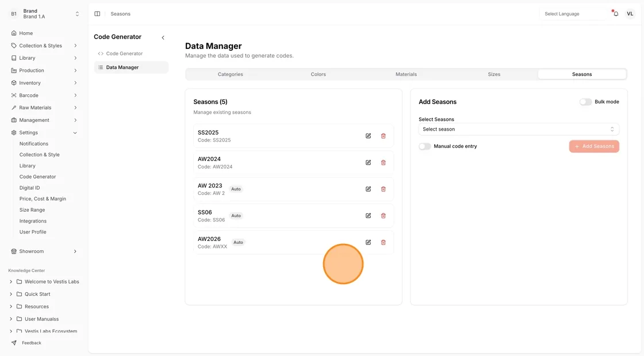
Task: Select the Seasons tab
Action: click(x=582, y=74)
